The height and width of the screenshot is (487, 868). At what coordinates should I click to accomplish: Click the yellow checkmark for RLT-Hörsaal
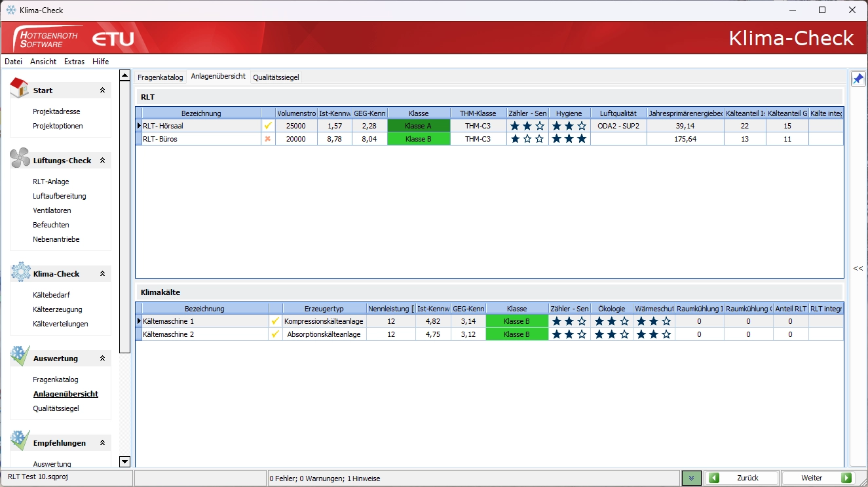[x=268, y=126]
